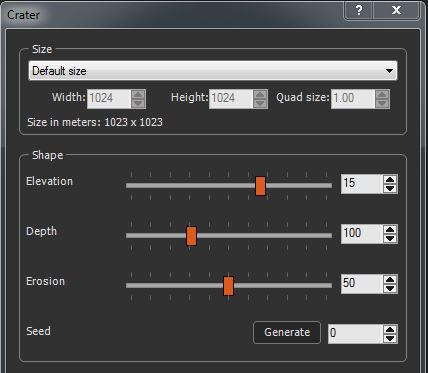Click the Width up spinner arrow
The height and width of the screenshot is (373, 428).
coord(138,94)
